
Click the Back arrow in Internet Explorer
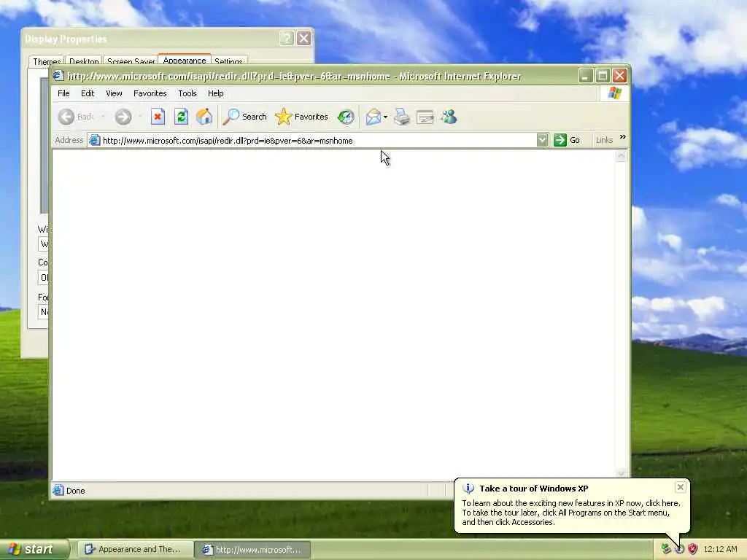[66, 117]
